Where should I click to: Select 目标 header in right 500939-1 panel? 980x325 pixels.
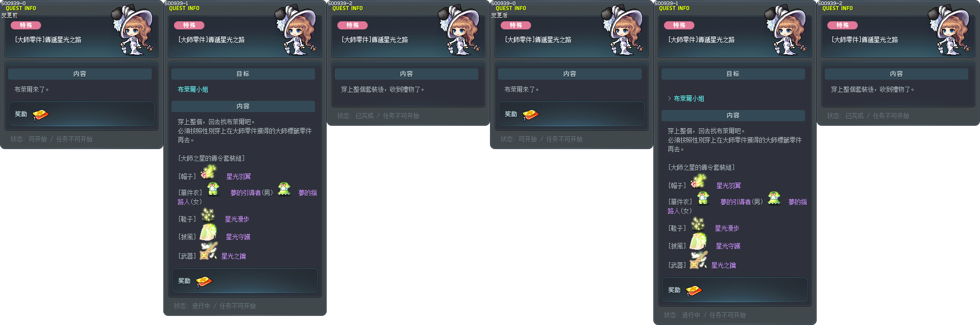733,74
